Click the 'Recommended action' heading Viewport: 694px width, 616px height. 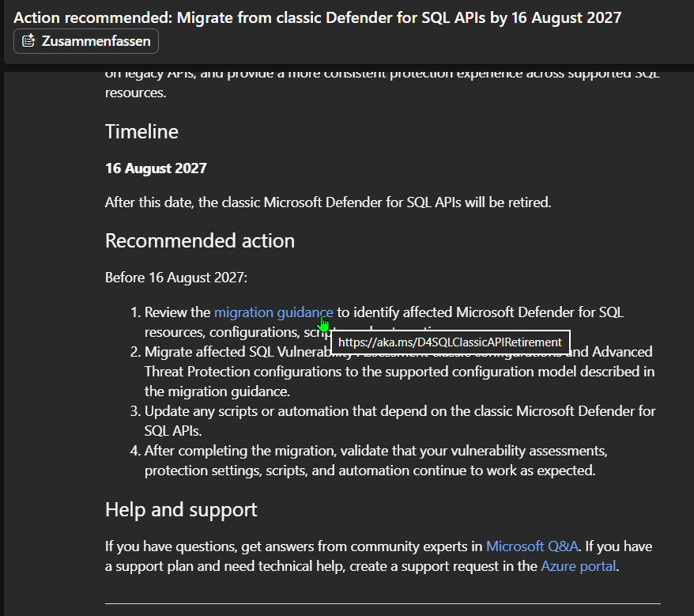click(200, 241)
